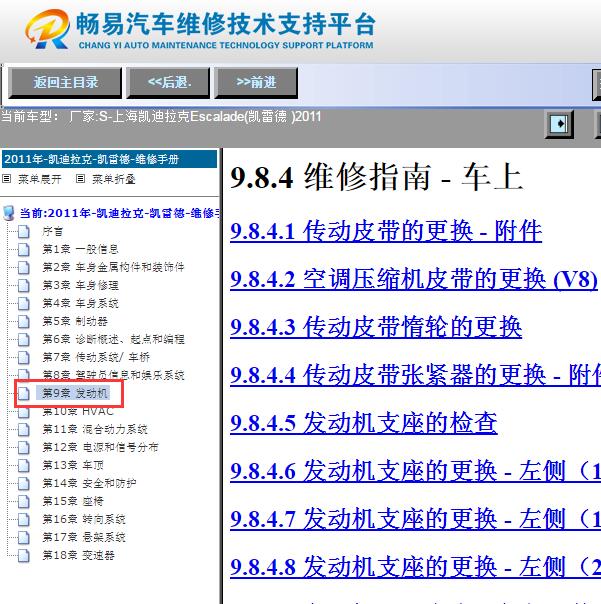Image resolution: width=601 pixels, height=604 pixels.
Task: Click the page icon beside 第15章
Action: point(24,501)
